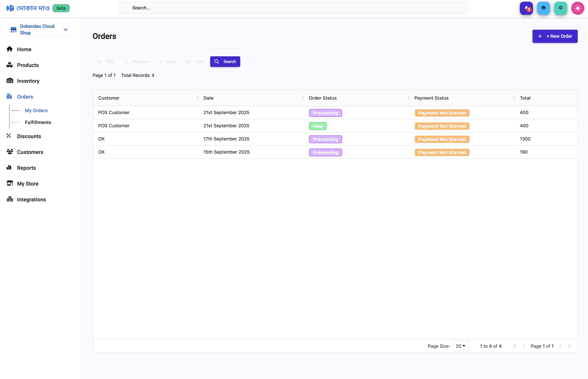Open the notifications bell with 5 alerts
588x379 pixels.
526,8
